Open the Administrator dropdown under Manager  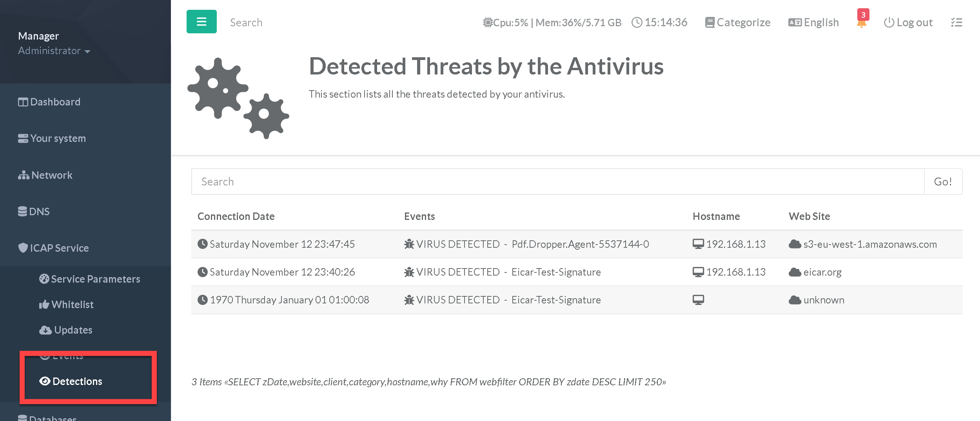[x=54, y=51]
